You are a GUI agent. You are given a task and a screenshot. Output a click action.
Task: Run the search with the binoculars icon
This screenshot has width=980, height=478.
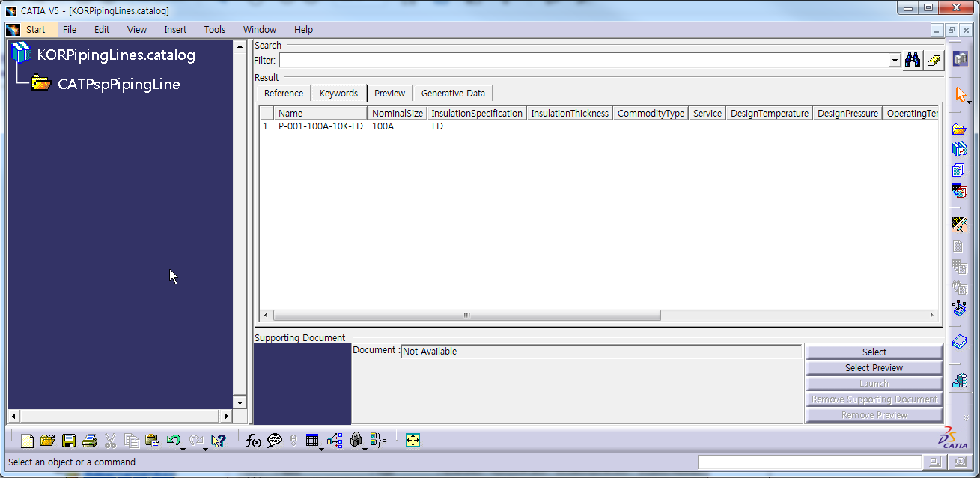click(913, 61)
